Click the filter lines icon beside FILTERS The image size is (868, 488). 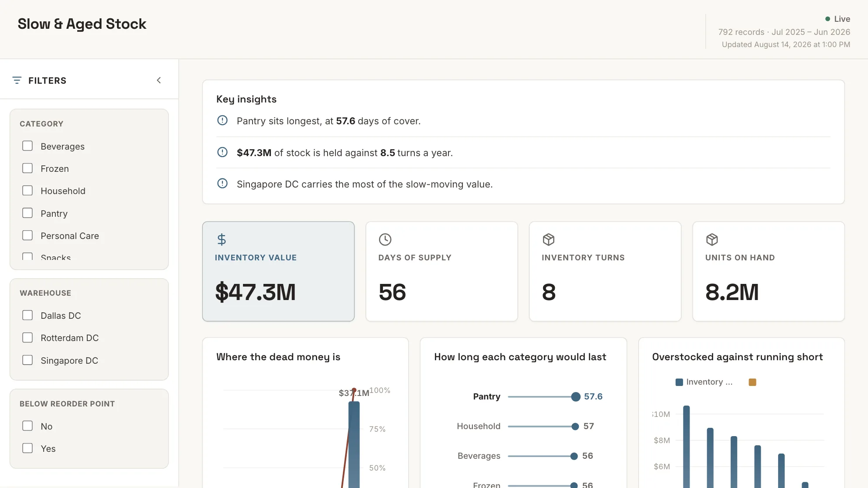click(17, 80)
